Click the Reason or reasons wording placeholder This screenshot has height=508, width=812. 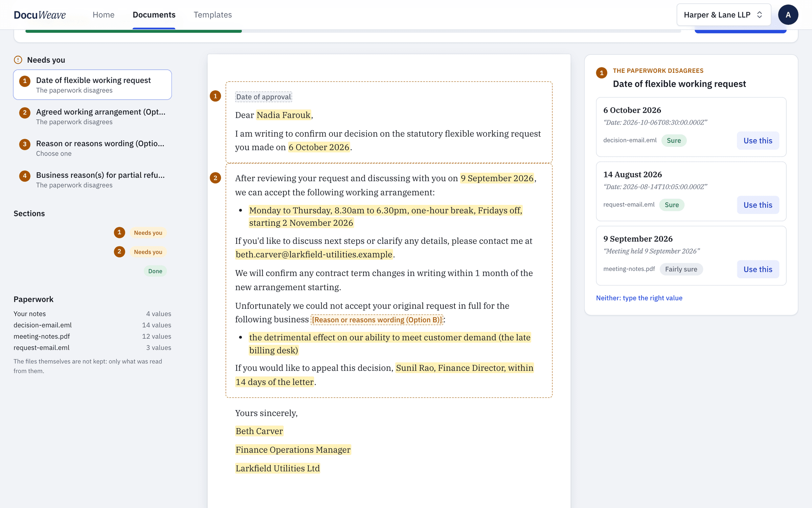click(x=377, y=320)
